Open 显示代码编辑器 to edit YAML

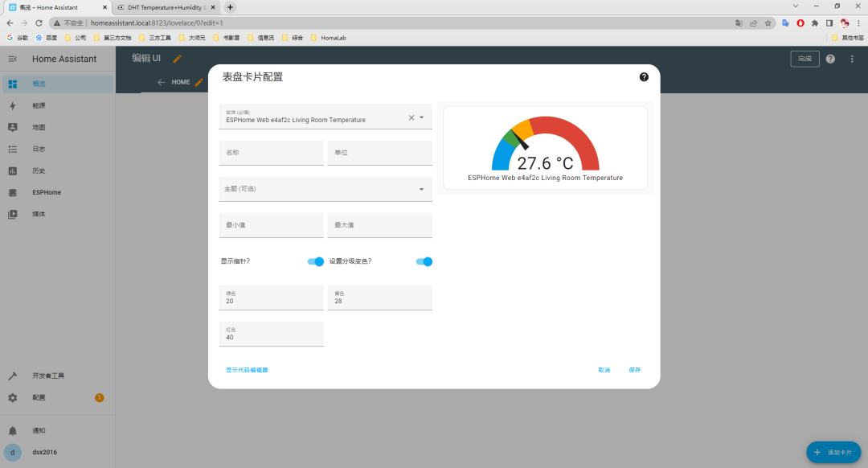coord(247,370)
